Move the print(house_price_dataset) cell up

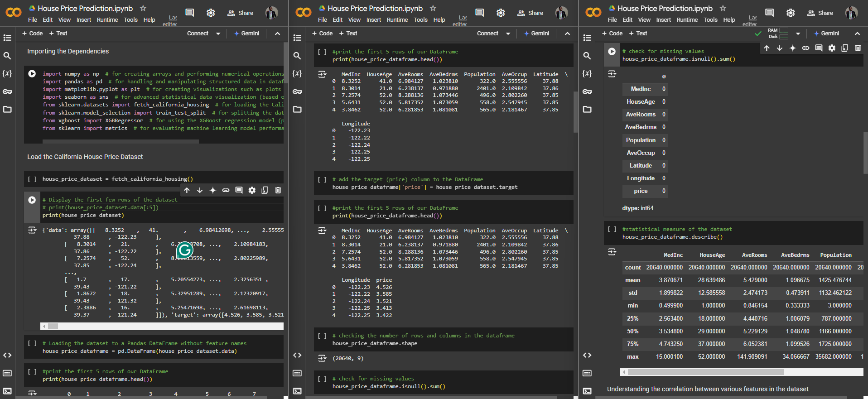[x=187, y=190]
